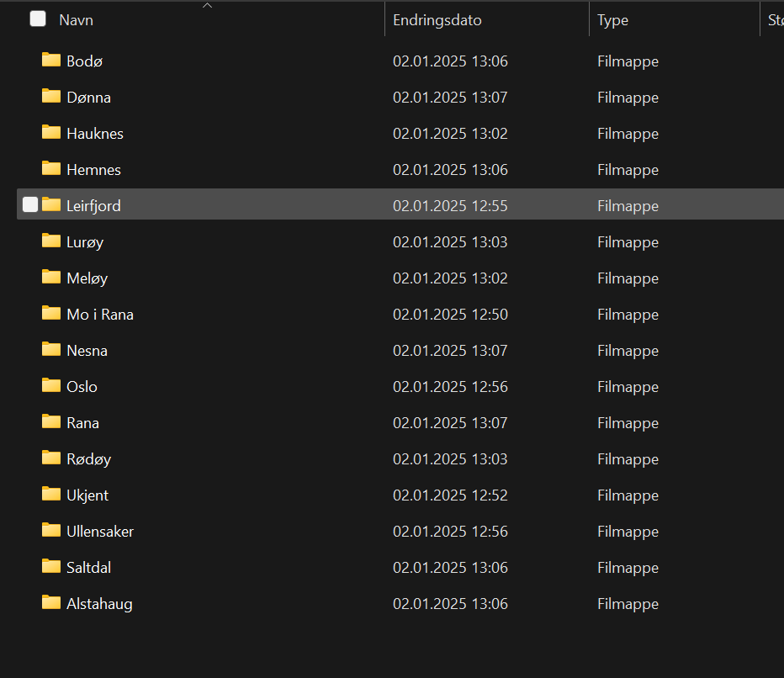
Task: Click the Ullensaker folder icon
Action: pos(51,530)
